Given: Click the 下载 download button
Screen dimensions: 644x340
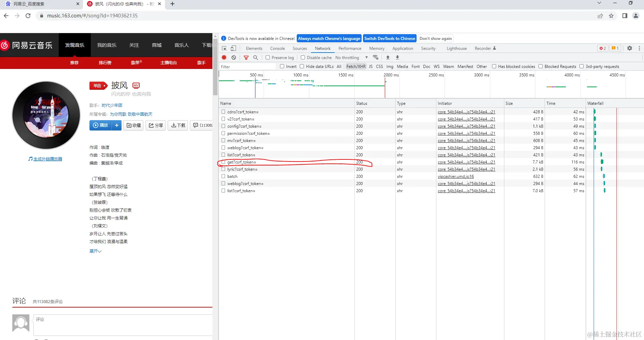Looking at the screenshot, I should (x=178, y=125).
